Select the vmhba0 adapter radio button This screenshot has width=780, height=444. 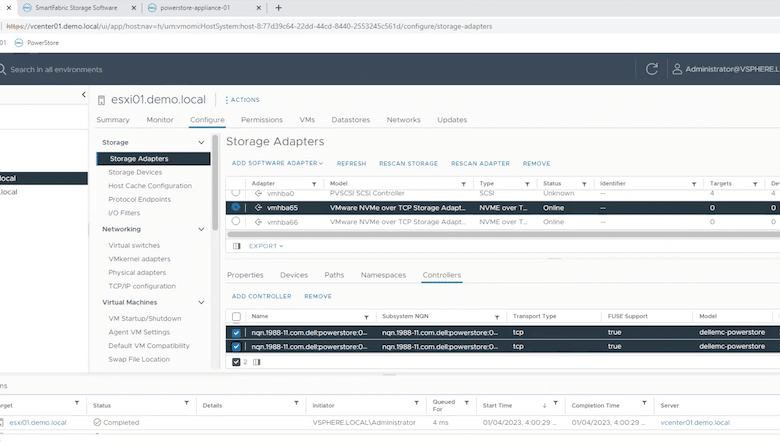pos(236,192)
